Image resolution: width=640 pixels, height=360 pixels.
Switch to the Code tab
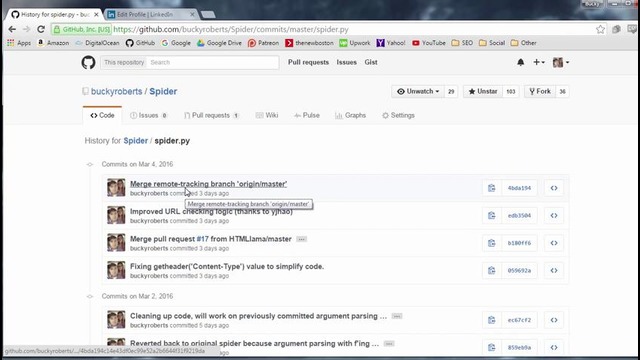coord(102,116)
